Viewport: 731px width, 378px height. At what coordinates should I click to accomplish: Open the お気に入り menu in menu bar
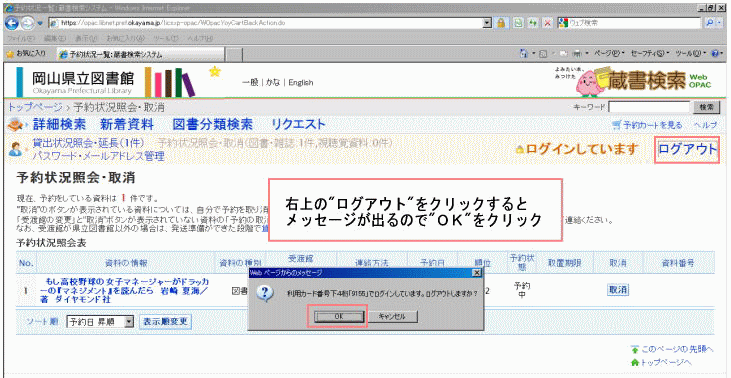[x=125, y=38]
